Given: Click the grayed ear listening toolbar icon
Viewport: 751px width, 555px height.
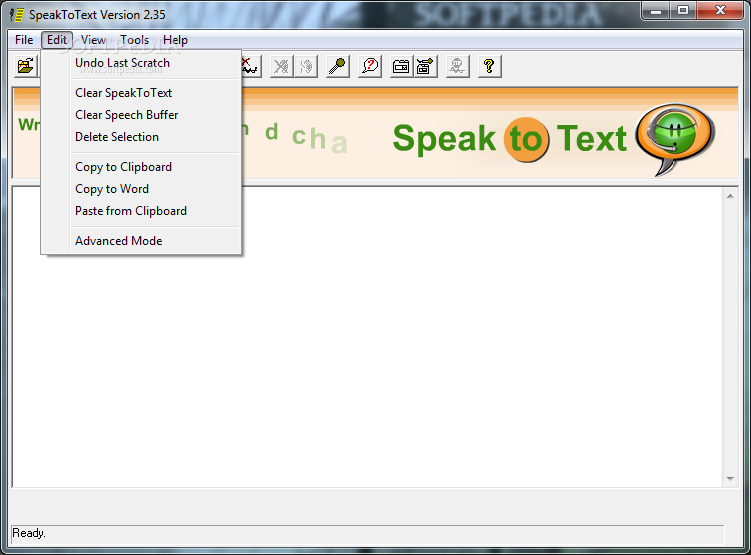Looking at the screenshot, I should click(x=306, y=66).
